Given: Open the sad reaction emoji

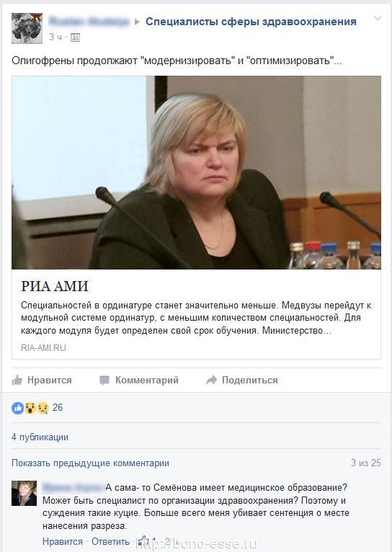Looking at the screenshot, I should pos(43,408).
